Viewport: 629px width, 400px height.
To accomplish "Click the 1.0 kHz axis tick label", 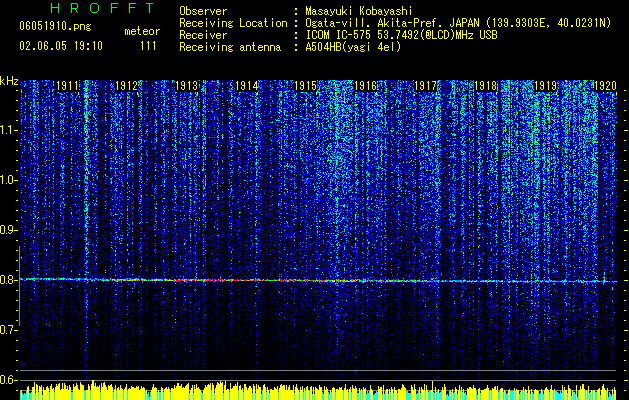I will coord(9,180).
